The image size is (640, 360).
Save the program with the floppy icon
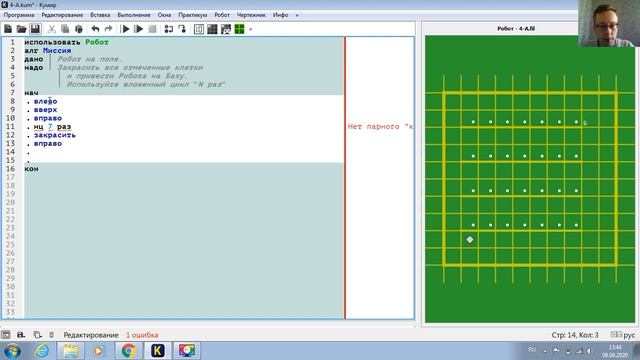tap(35, 29)
